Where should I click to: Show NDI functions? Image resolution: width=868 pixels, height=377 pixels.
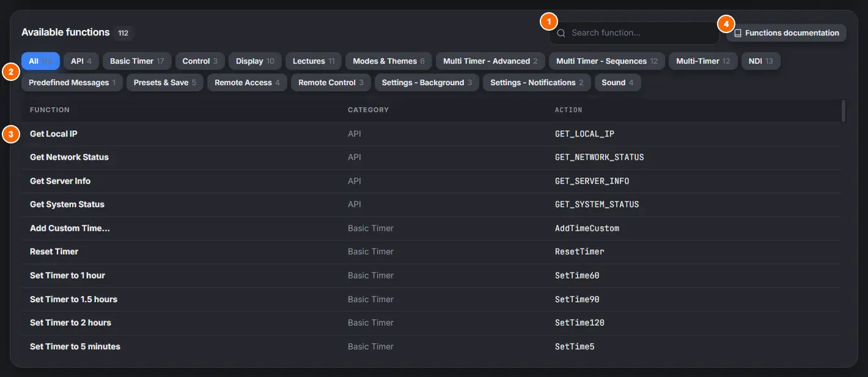(x=760, y=61)
